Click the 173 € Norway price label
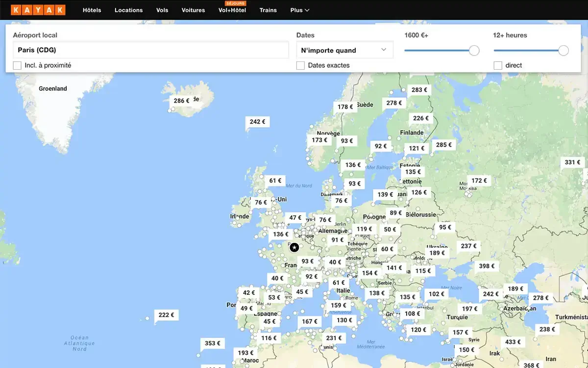588x368 pixels. point(319,140)
